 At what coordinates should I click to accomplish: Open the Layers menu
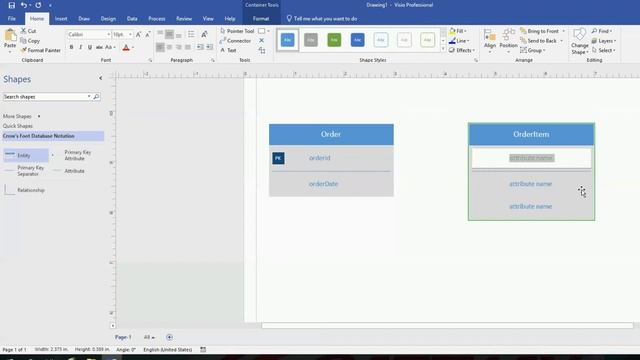click(x=604, y=41)
